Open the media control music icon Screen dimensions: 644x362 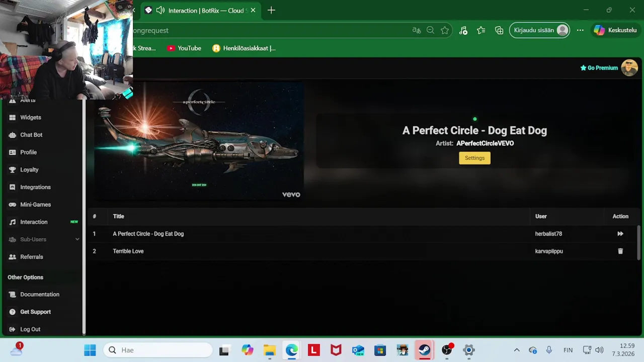463,30
